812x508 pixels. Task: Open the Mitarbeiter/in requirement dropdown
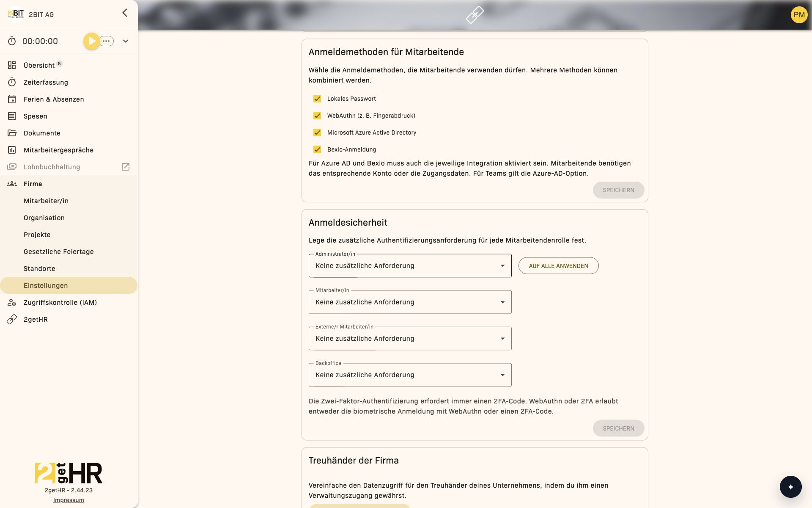click(x=410, y=302)
